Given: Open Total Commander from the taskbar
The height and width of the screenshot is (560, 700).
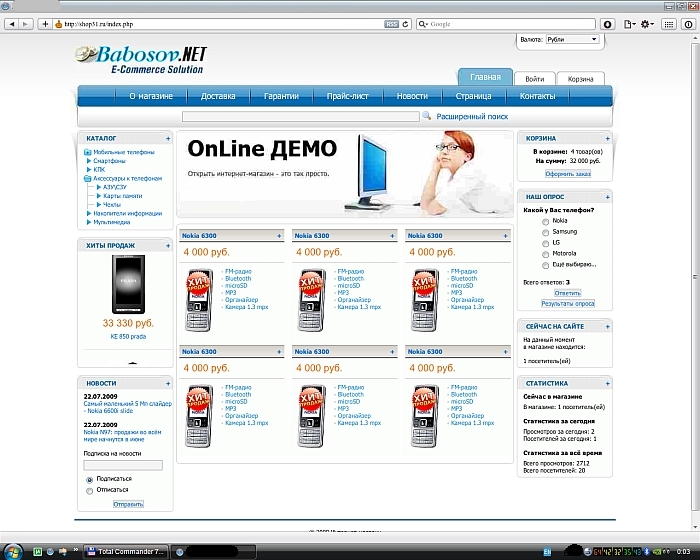Looking at the screenshot, I should [x=127, y=552].
